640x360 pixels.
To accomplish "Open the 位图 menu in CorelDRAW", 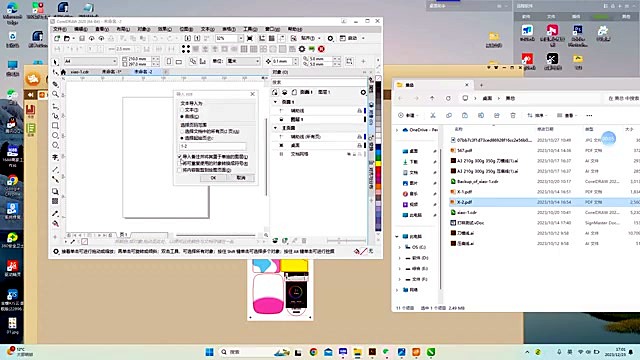I will (186, 29).
